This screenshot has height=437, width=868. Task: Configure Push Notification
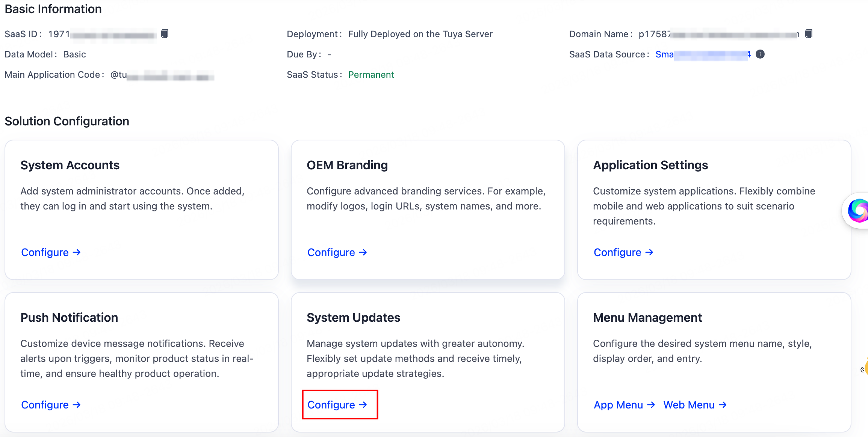(45, 405)
